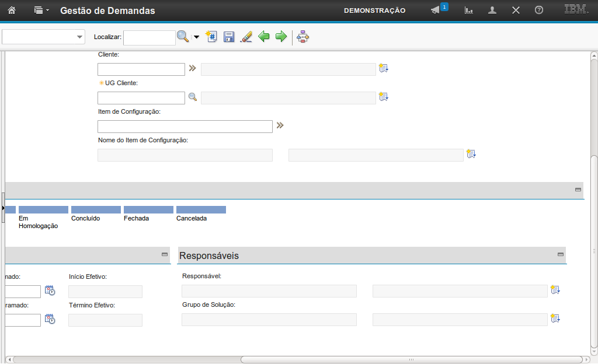Open the Go To applications menu
This screenshot has height=364, width=598.
41,10
